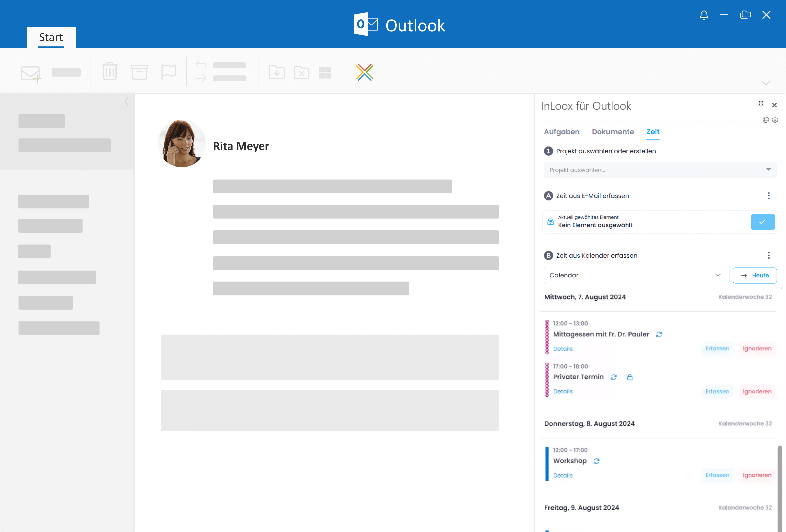This screenshot has height=532, width=786.
Task: Click the email element icon beside Aktuell gewähltes Element
Action: tap(551, 222)
